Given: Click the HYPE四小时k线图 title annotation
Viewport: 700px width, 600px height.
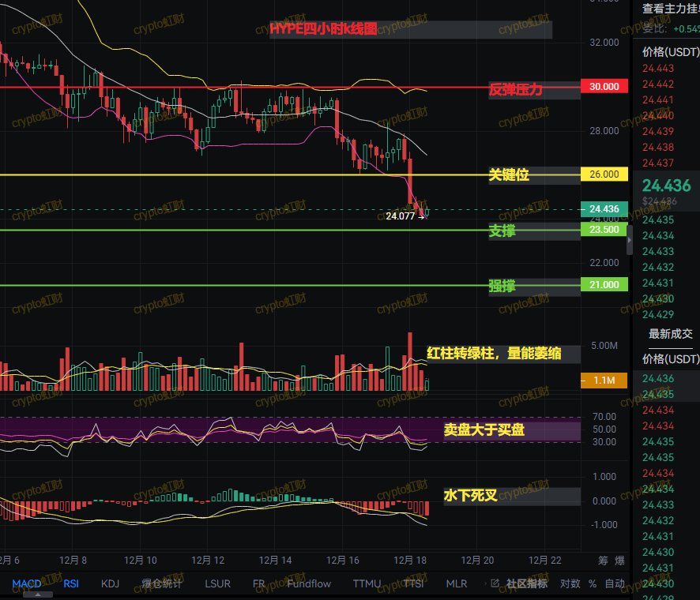Looking at the screenshot, I should tap(324, 29).
